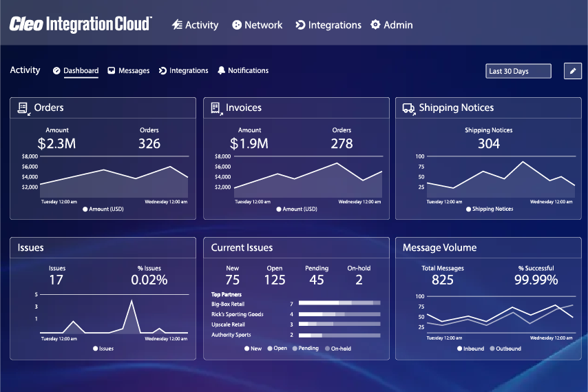Toggle the Open legend in Current Issues

[x=277, y=349]
